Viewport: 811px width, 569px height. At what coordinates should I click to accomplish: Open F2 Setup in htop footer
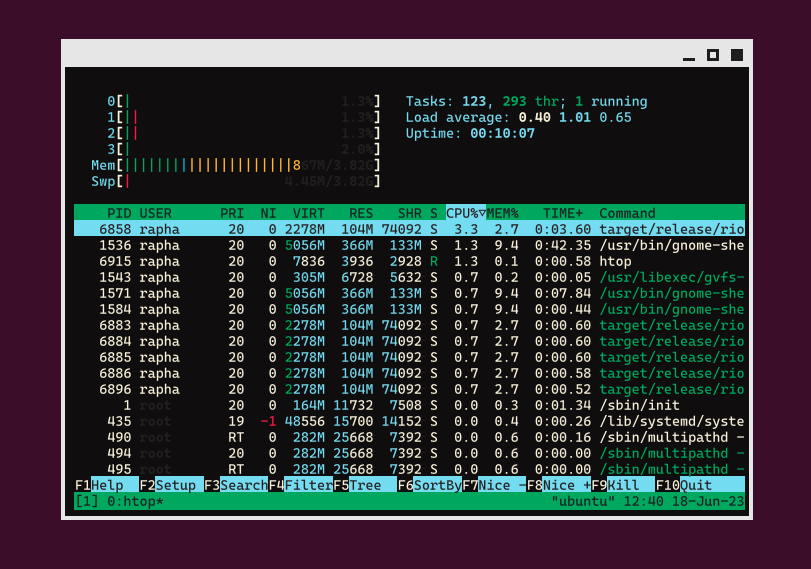click(171, 485)
